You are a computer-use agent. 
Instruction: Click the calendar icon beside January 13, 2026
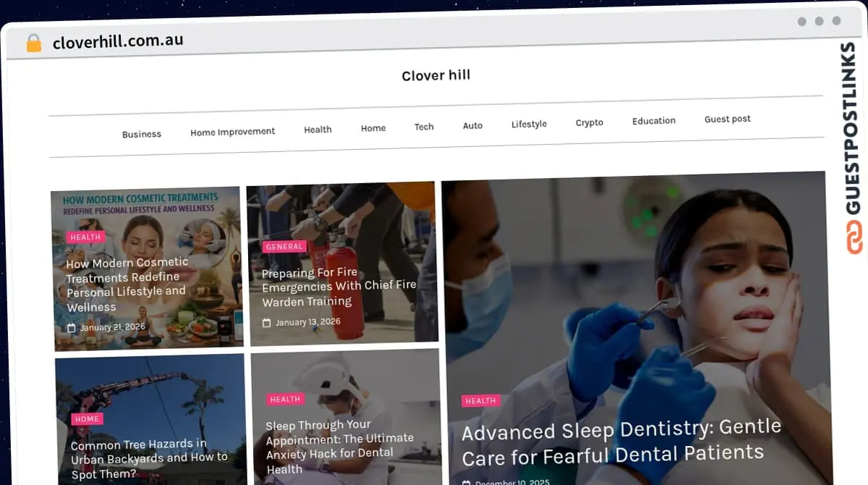(x=267, y=323)
